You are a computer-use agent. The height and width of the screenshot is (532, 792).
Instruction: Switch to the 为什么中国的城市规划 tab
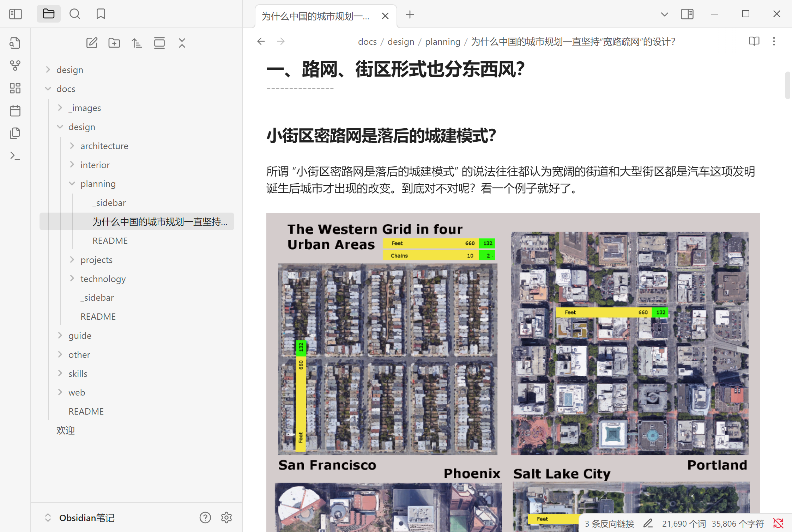point(315,16)
